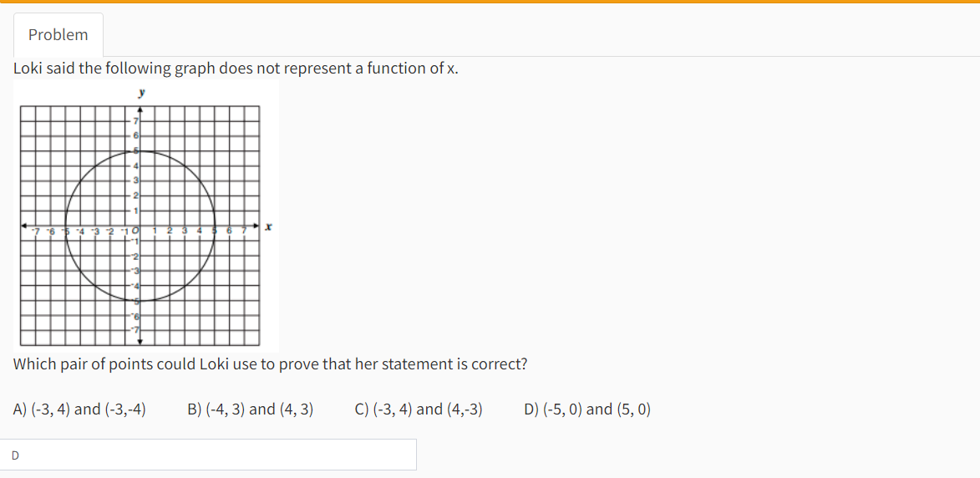Click the up arrowhead on the y-axis
Screen dimensions: 980x478
[x=140, y=109]
